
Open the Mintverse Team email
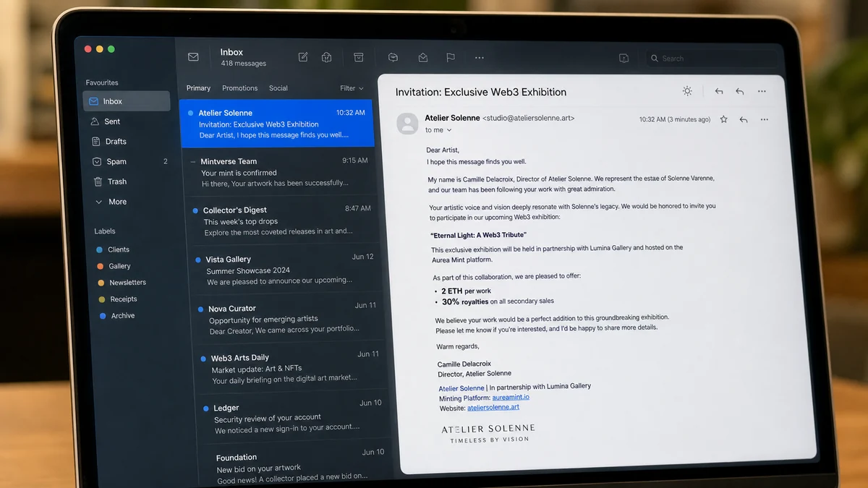(x=279, y=172)
